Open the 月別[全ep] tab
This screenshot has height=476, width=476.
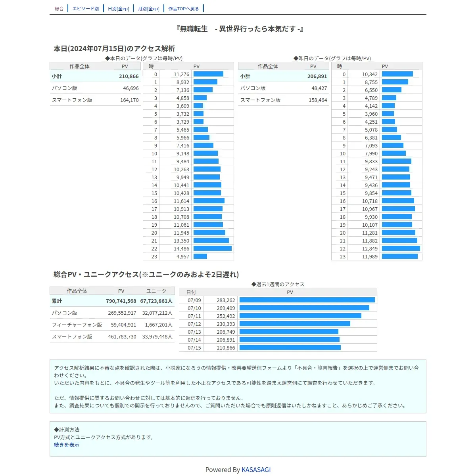coord(149,9)
